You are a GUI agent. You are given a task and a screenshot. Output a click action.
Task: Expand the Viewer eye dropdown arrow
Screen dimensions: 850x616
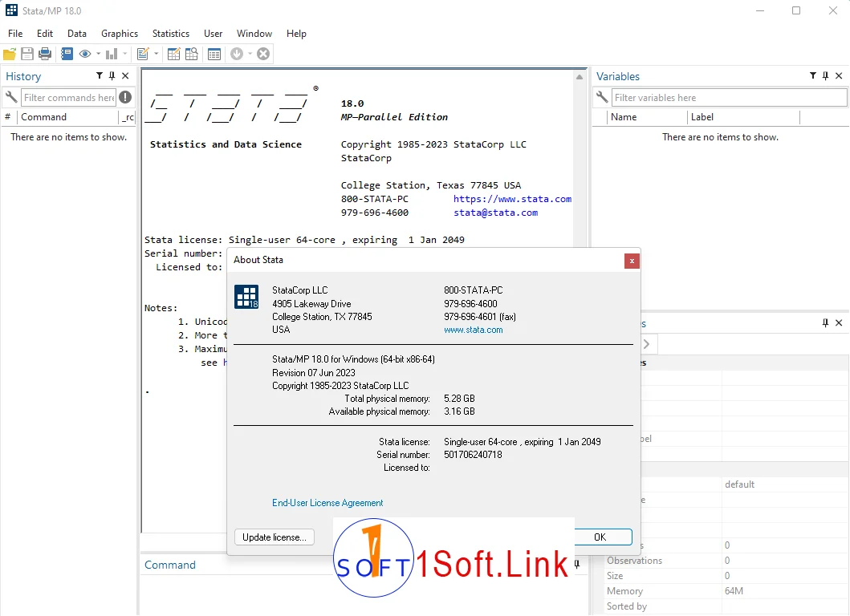pyautogui.click(x=99, y=54)
